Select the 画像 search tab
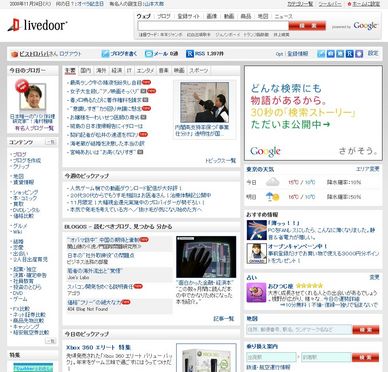This screenshot has height=372, width=388. [211, 16]
